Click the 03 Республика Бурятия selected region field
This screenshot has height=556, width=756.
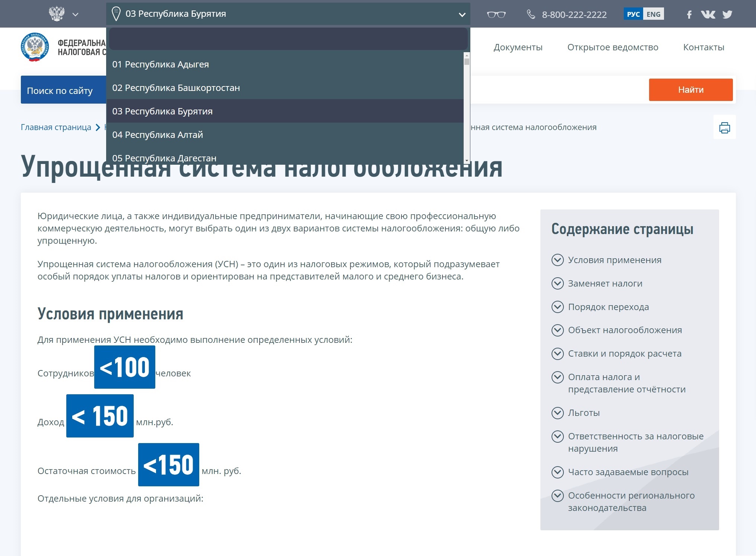pos(288,14)
